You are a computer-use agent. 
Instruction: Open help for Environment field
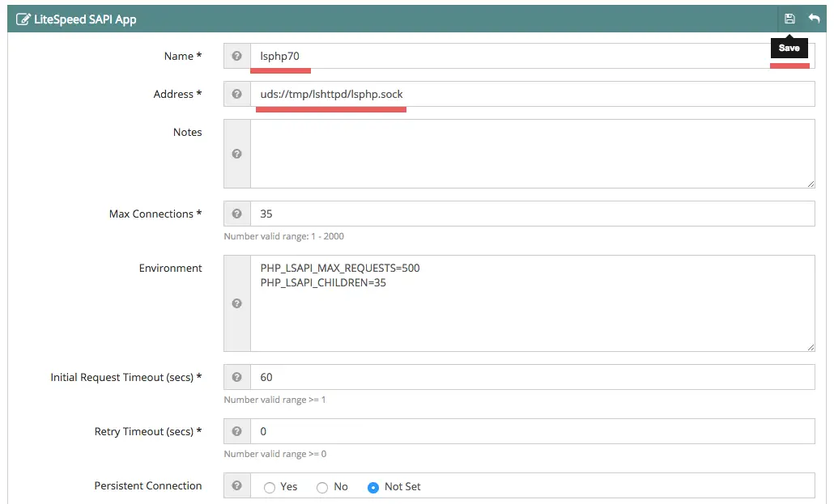[236, 303]
